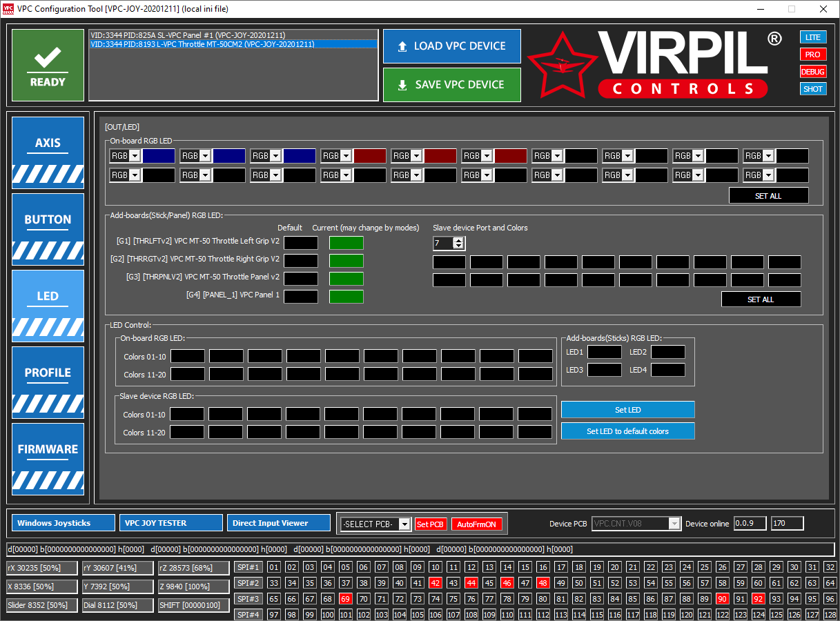Enable DEBUG mode
Viewport: 840px width, 621px height.
(813, 72)
